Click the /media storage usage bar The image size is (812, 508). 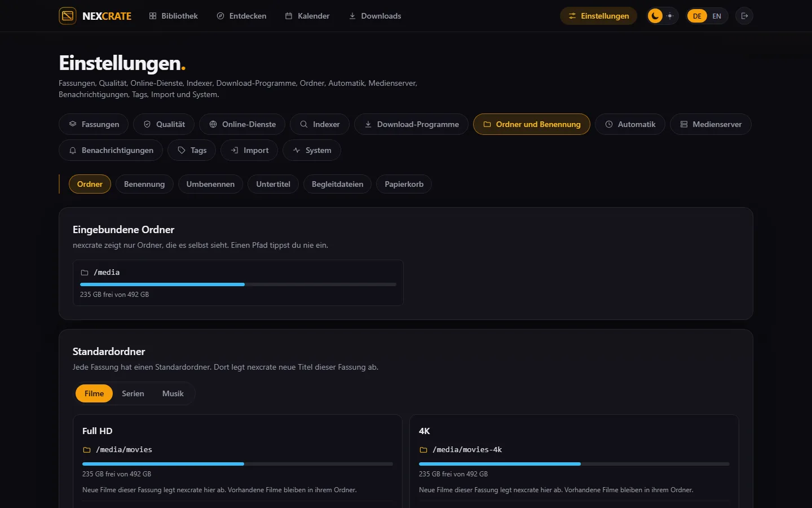click(238, 284)
